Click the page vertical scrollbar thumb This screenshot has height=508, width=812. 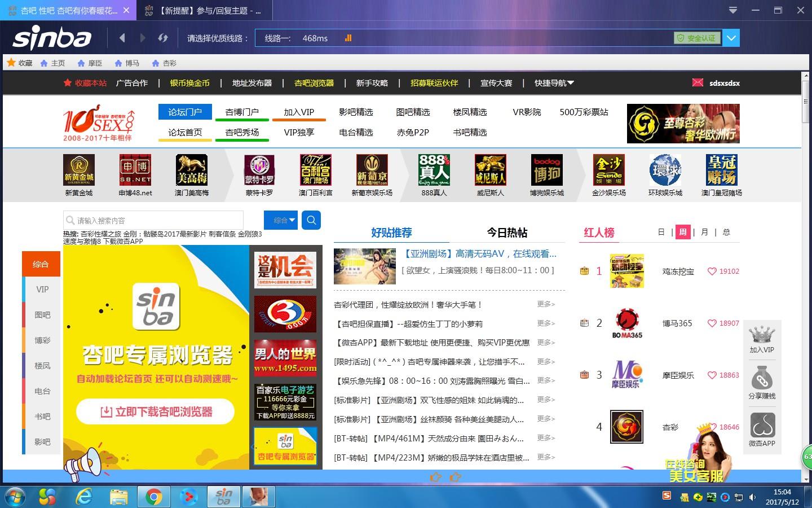[x=805, y=101]
